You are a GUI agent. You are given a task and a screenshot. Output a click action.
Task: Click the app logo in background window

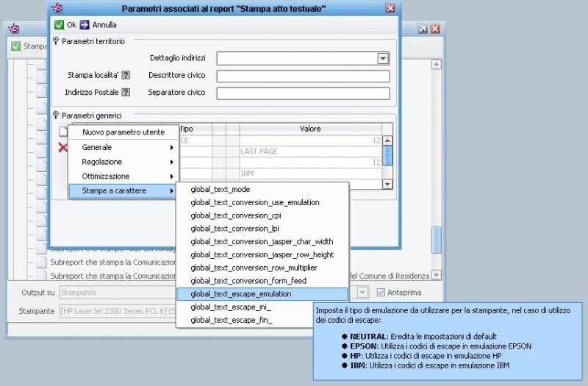point(13,29)
